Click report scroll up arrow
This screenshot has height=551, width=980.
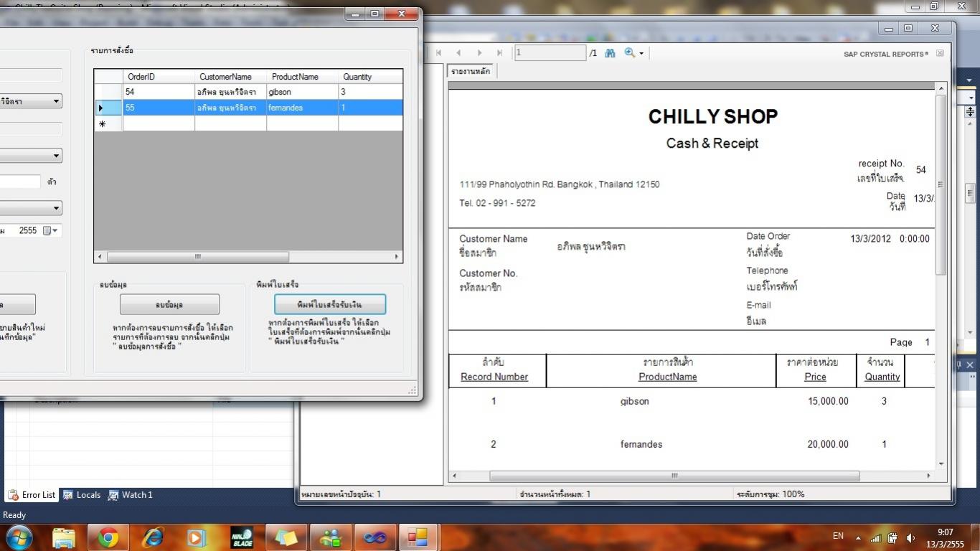(941, 88)
